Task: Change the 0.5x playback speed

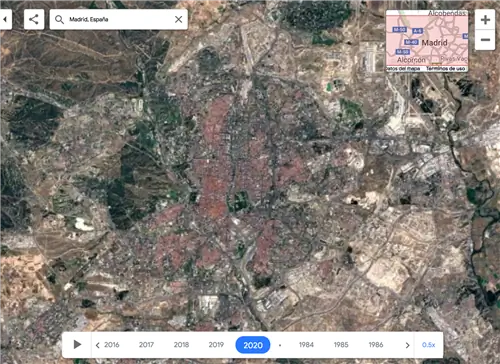Action: tap(428, 345)
